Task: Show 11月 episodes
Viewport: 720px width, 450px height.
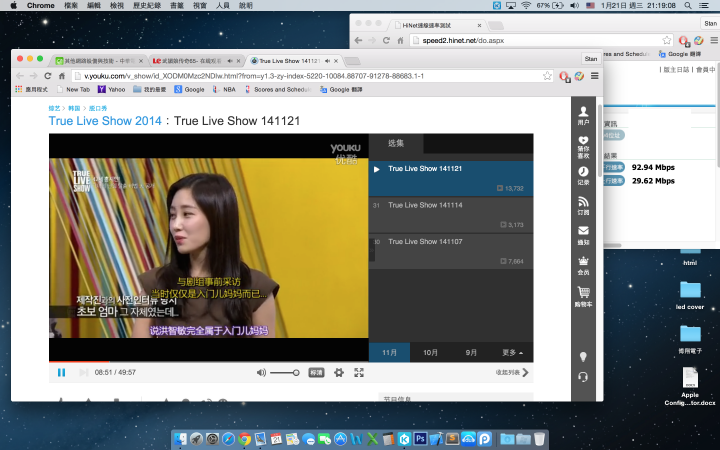Action: coord(389,352)
